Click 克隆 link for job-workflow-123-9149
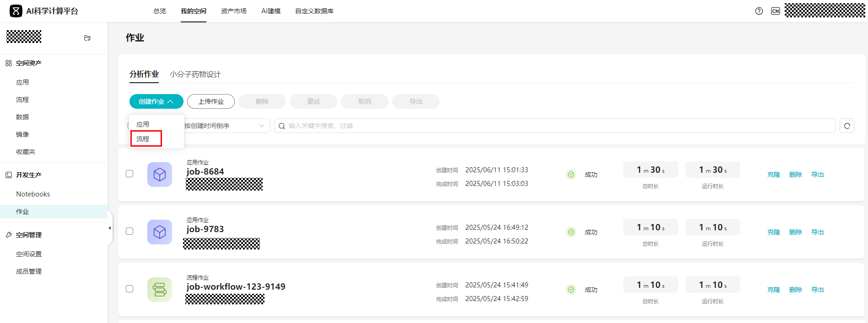 tap(774, 290)
